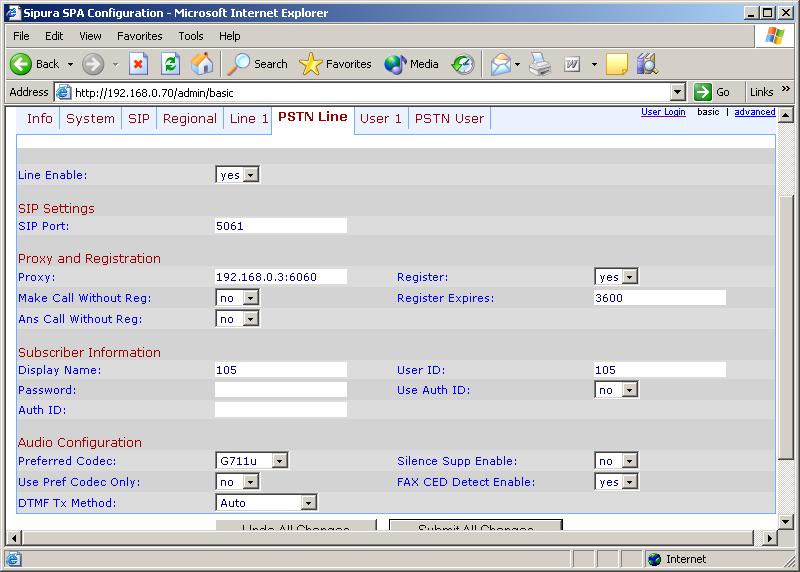Switch to the Regional tab
800x572 pixels.
pyautogui.click(x=189, y=119)
